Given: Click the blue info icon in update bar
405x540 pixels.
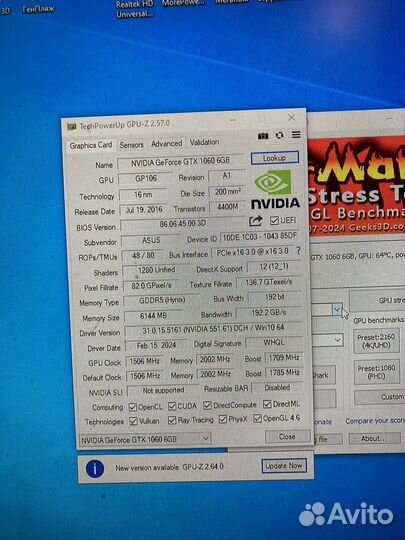Looking at the screenshot, I should click(95, 469).
